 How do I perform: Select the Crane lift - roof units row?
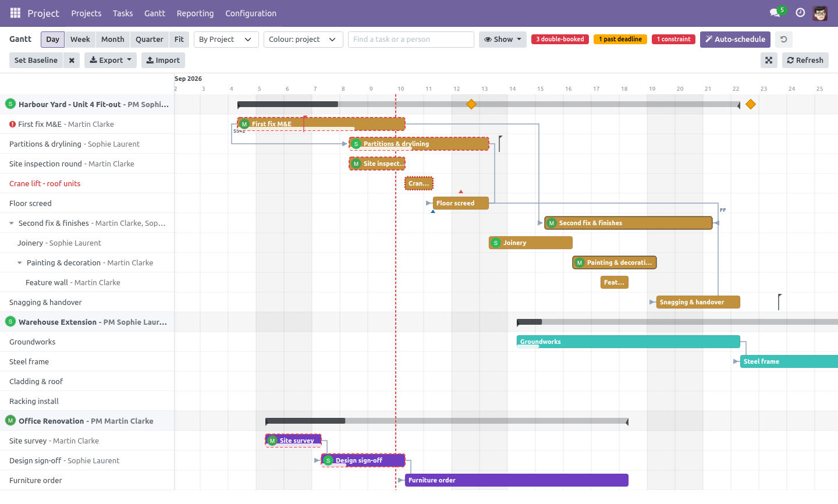(x=87, y=183)
